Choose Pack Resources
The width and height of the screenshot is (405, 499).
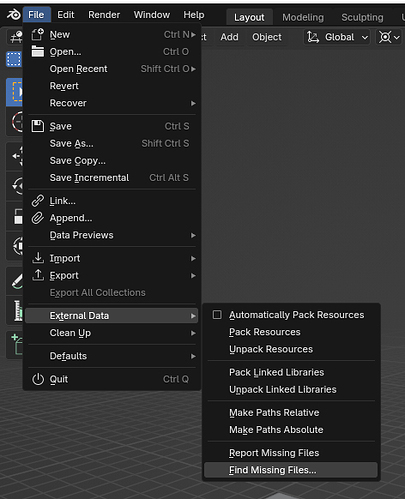click(291, 332)
